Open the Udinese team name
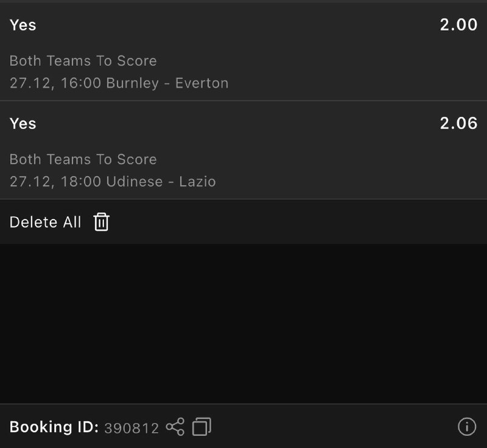 [135, 181]
